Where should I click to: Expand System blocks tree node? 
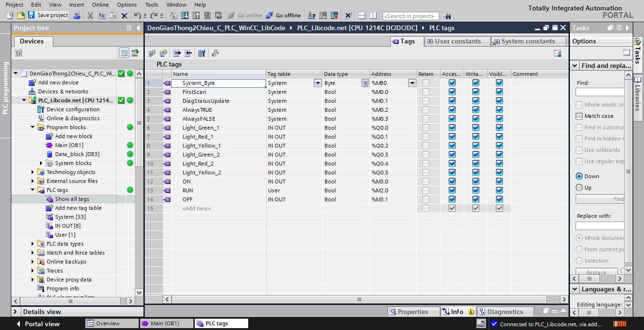click(41, 163)
